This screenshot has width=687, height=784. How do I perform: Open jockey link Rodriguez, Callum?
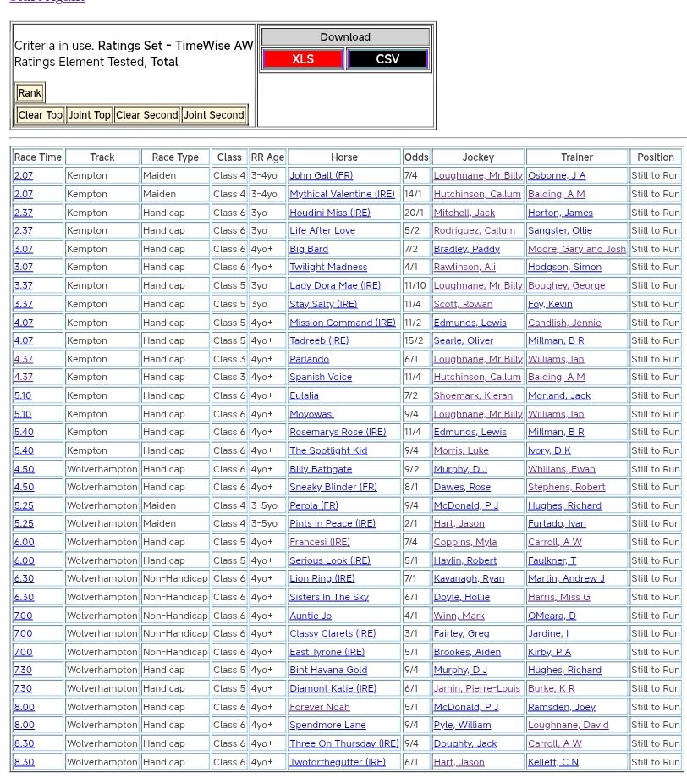pyautogui.click(x=474, y=230)
